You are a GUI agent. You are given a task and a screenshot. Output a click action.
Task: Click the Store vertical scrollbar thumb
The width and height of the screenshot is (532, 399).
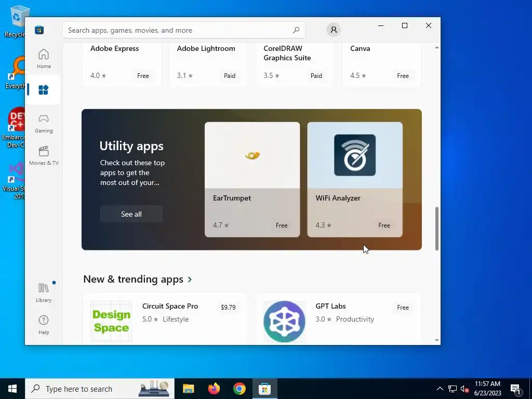click(436, 229)
